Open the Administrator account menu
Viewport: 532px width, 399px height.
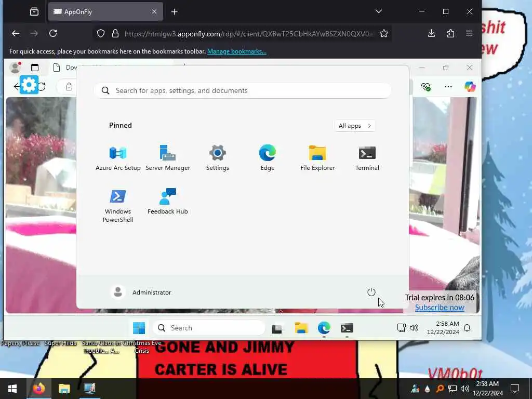click(141, 292)
